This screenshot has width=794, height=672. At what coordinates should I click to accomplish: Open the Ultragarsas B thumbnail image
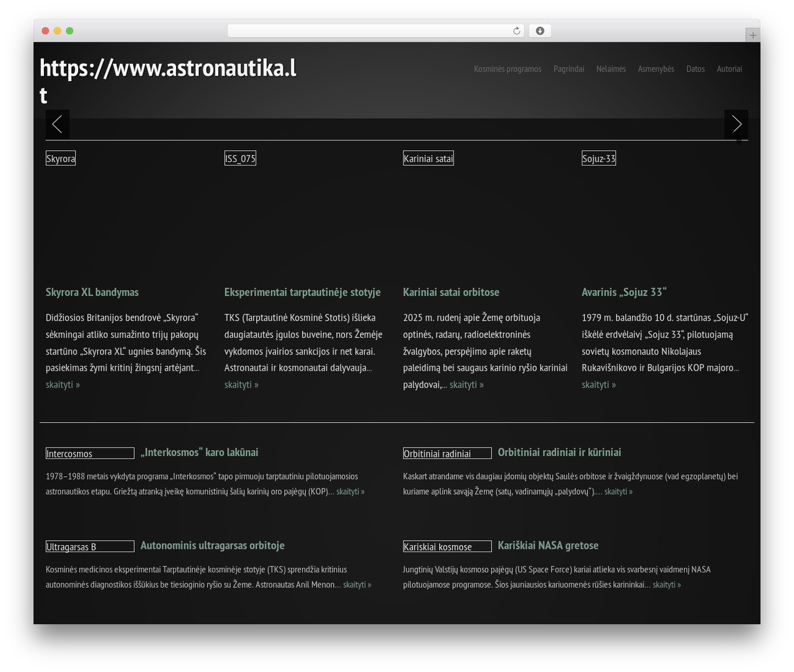90,546
